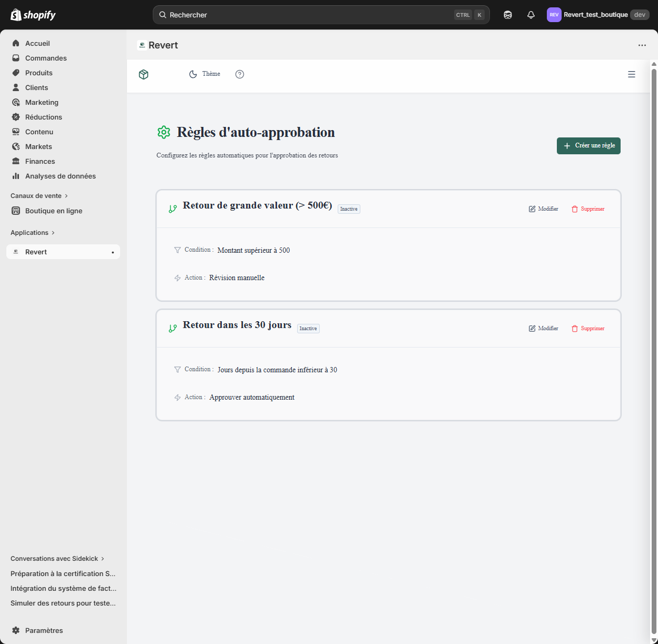Click the notifications bell icon

tap(531, 15)
